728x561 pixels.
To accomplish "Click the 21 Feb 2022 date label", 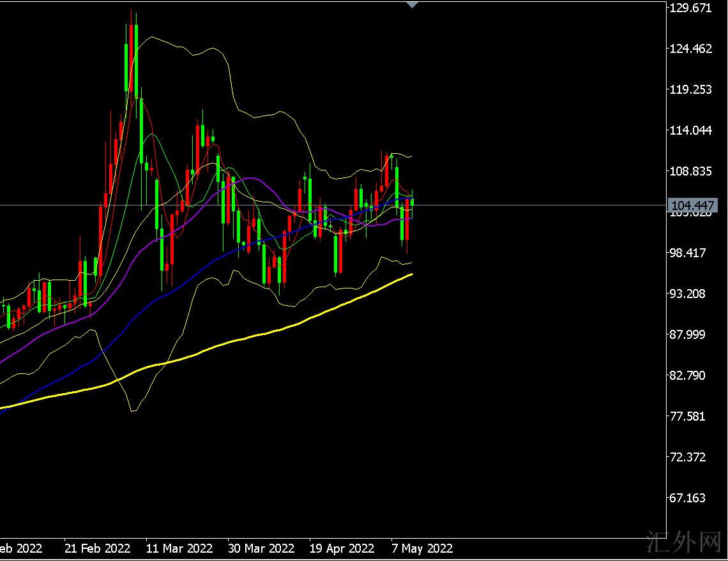I will (x=98, y=548).
